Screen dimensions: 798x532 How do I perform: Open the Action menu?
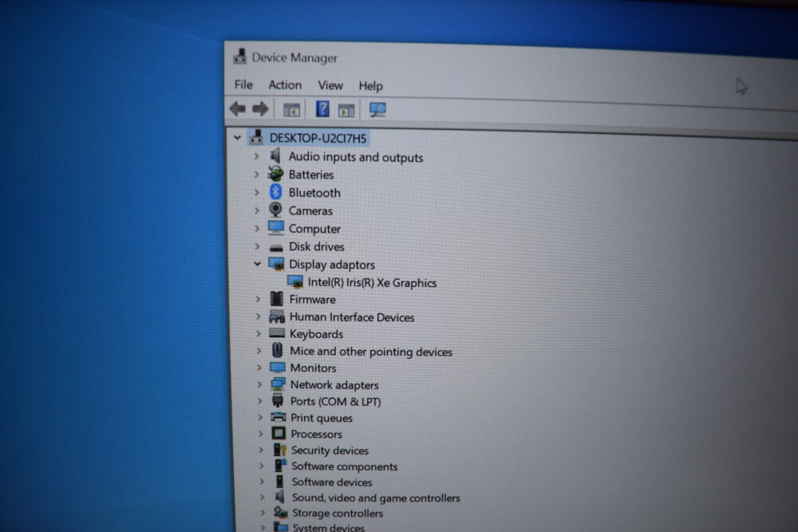pyautogui.click(x=285, y=85)
